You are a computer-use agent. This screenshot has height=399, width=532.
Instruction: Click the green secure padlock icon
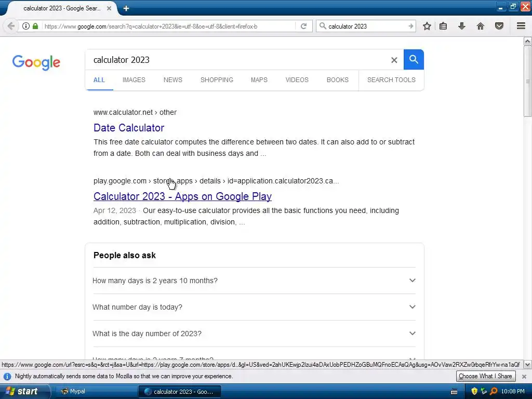[x=35, y=26]
